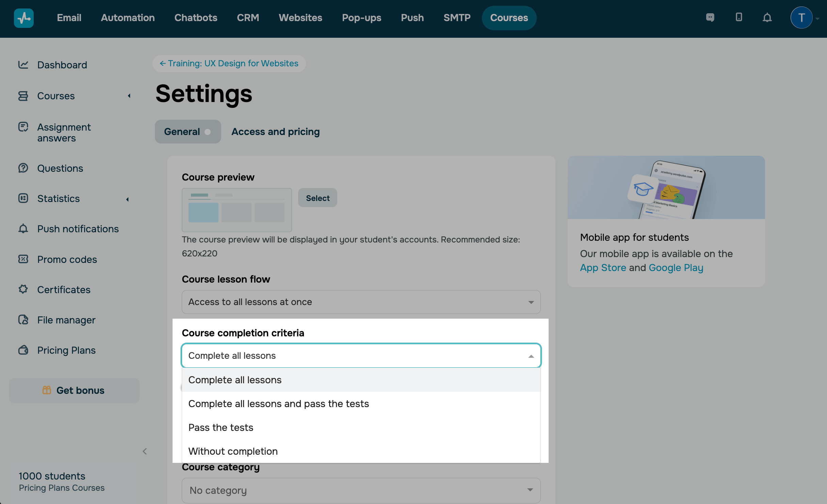Click the SendPulse logo icon

coord(23,18)
